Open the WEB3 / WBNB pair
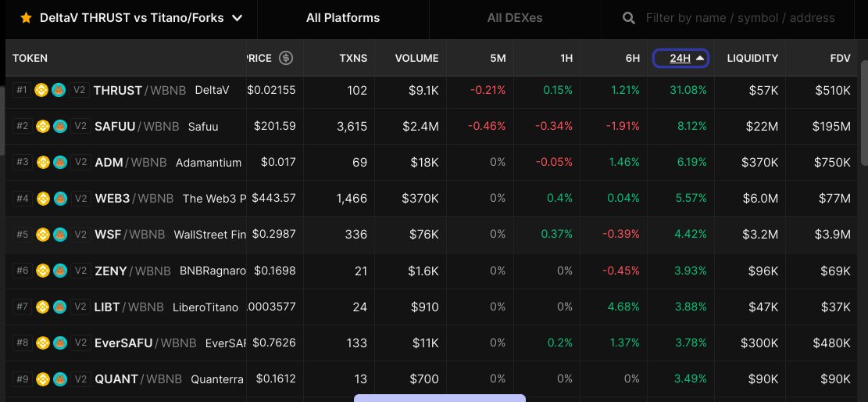The width and height of the screenshot is (868, 402). [134, 199]
